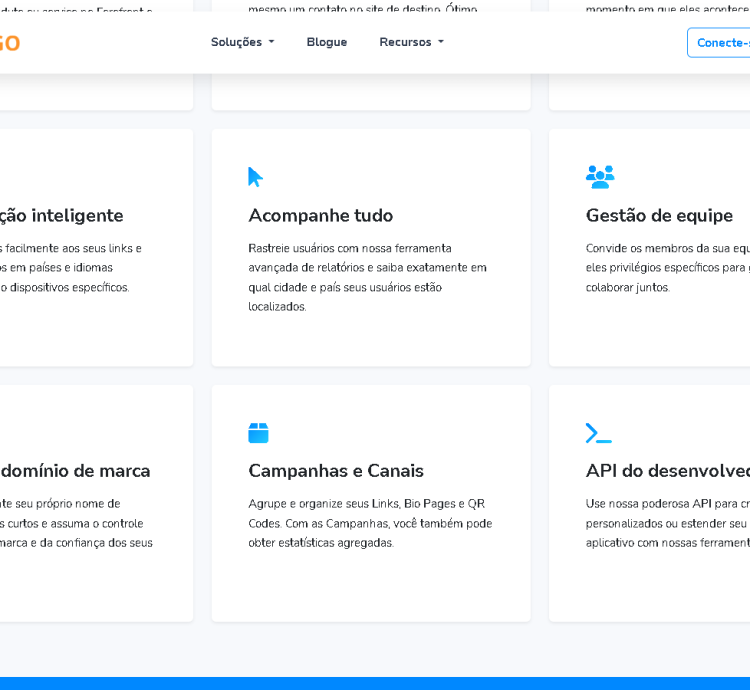Click the Campanhas e Canais heading
This screenshot has width=750, height=690.
tap(336, 470)
